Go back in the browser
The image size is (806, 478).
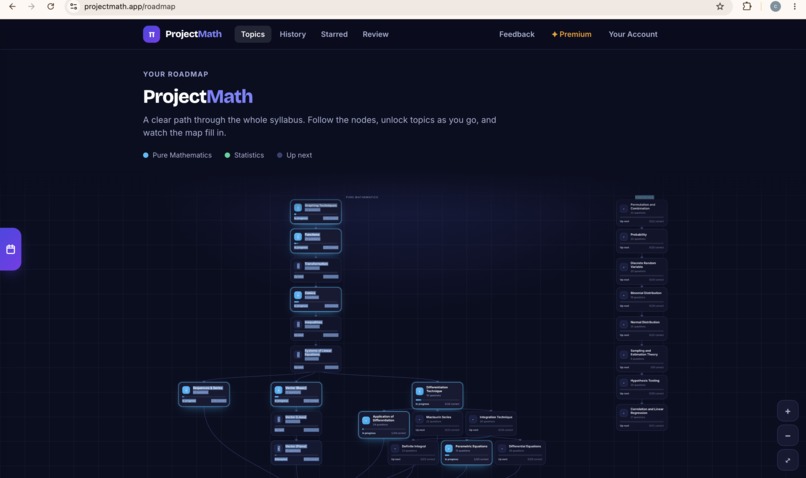click(12, 7)
